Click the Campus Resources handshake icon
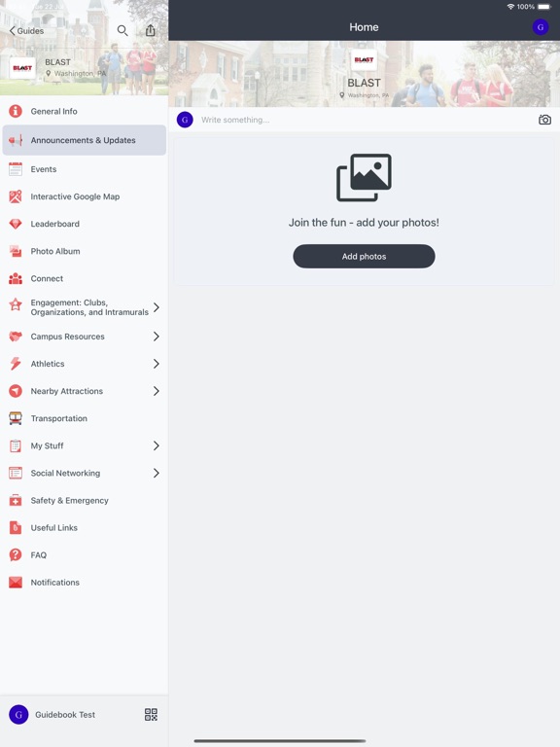Screen dimensions: 560x747 click(16, 337)
